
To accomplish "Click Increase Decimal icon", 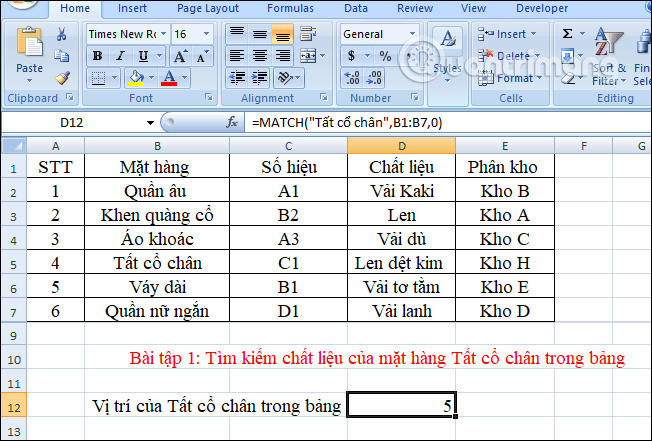I will [352, 78].
